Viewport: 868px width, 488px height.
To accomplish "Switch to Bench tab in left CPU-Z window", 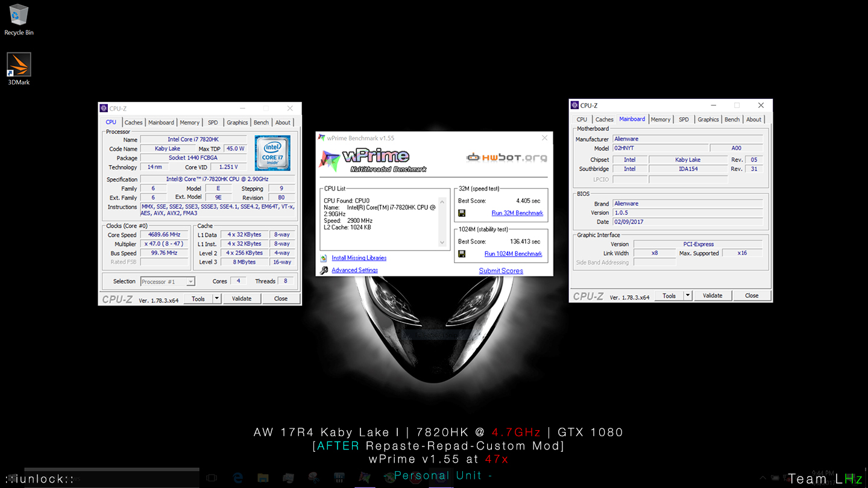I will 261,122.
